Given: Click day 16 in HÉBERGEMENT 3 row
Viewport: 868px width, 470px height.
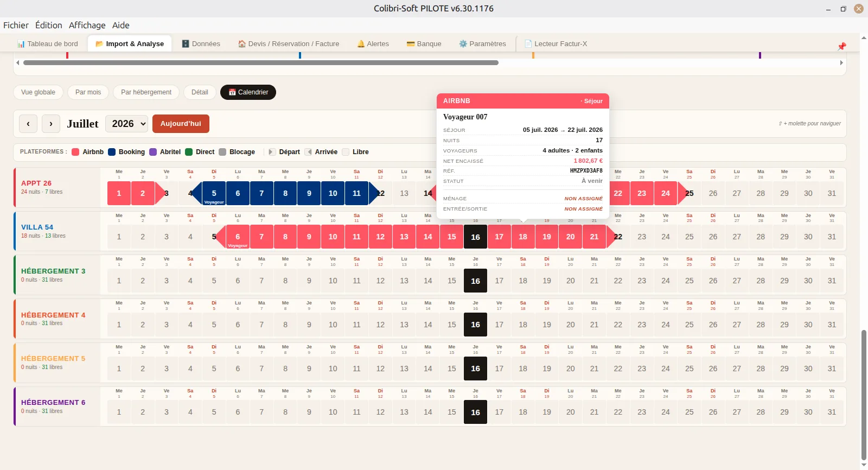Looking at the screenshot, I should tap(475, 281).
